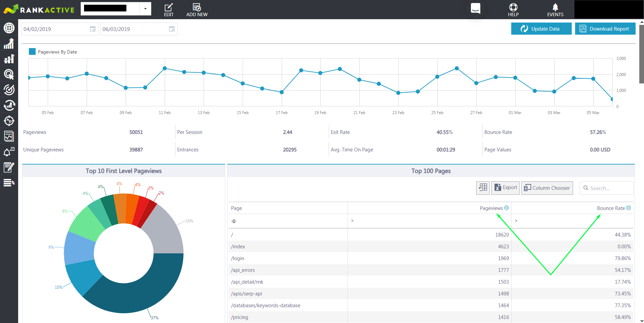Viewport: 644px width, 323px height.
Task: Click the list with play arrow sidebar icon
Action: coord(9,183)
